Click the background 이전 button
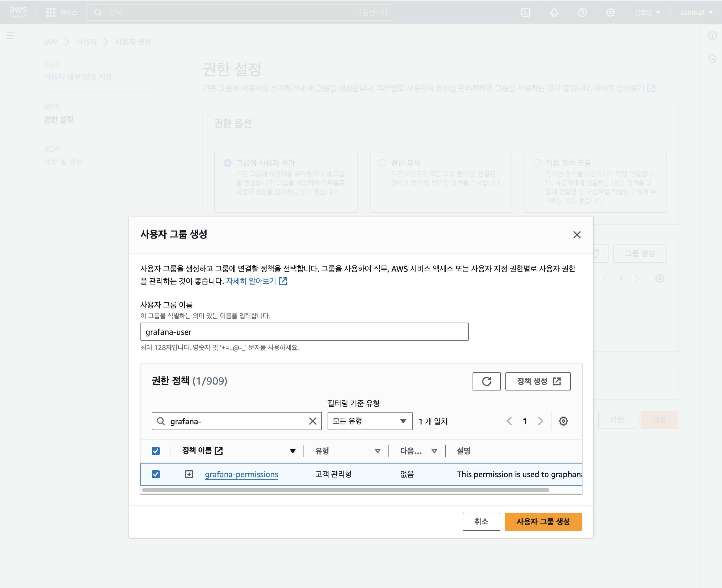Viewport: 722px width, 588px height. point(617,420)
